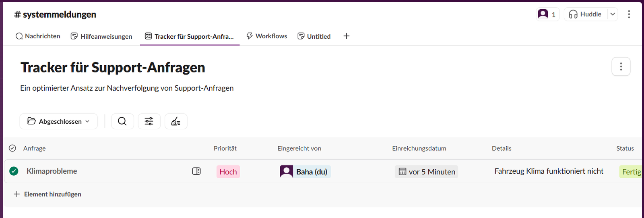
Task: Open the Workflows tab
Action: (x=267, y=36)
